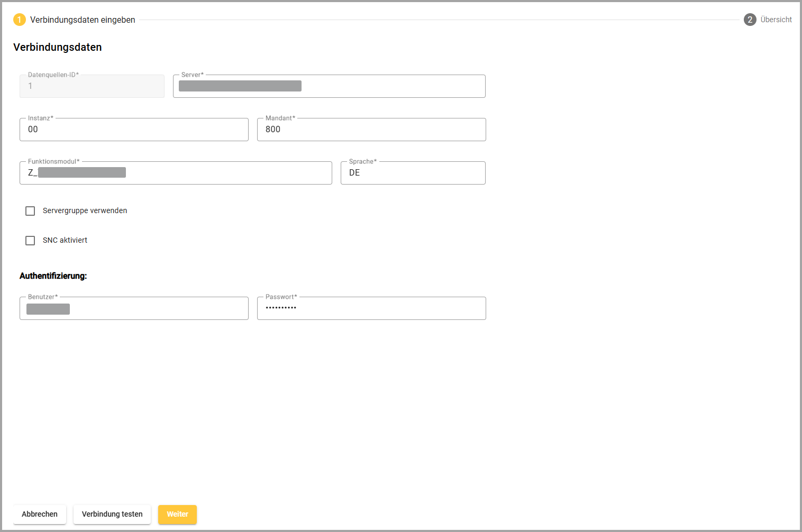Click the 'SNC aktiviert' label text
Screen dimensions: 802x532
tap(65, 241)
